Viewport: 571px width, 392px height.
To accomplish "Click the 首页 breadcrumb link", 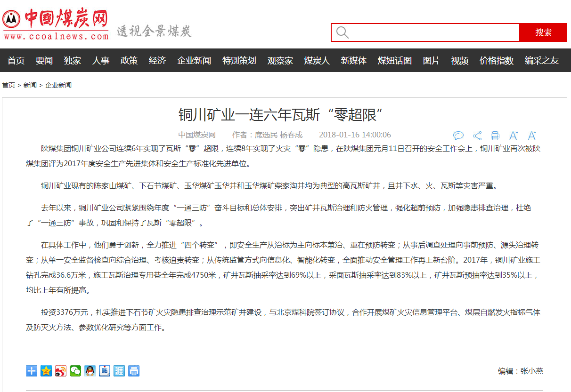I will pyautogui.click(x=8, y=85).
